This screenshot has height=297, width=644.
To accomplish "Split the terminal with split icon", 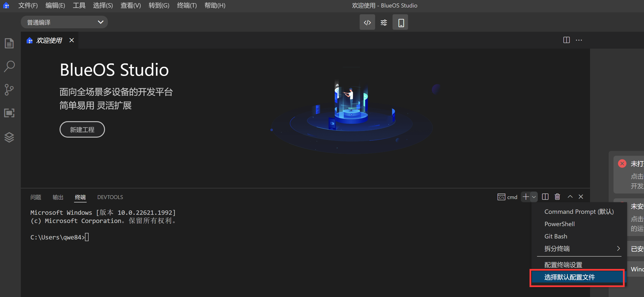I will 545,197.
